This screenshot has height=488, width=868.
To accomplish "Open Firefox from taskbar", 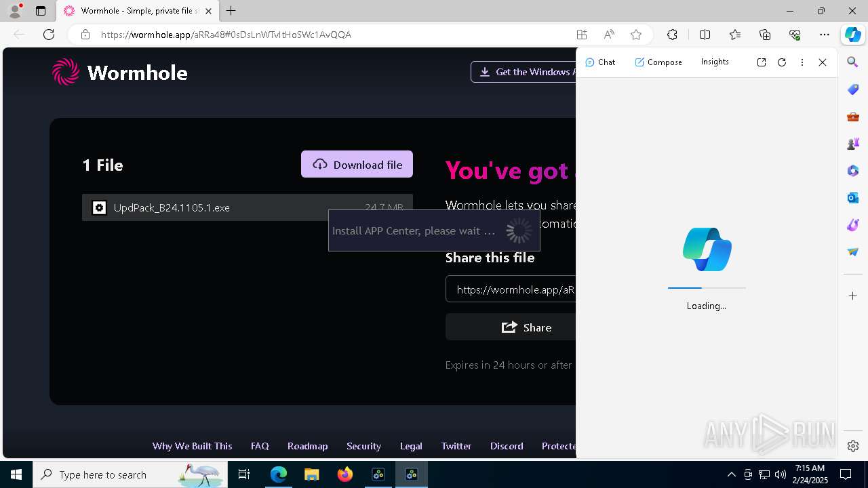I will pyautogui.click(x=345, y=474).
